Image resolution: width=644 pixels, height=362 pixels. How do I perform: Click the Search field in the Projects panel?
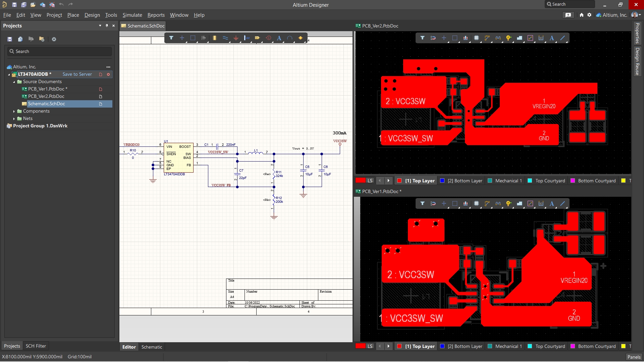click(59, 51)
